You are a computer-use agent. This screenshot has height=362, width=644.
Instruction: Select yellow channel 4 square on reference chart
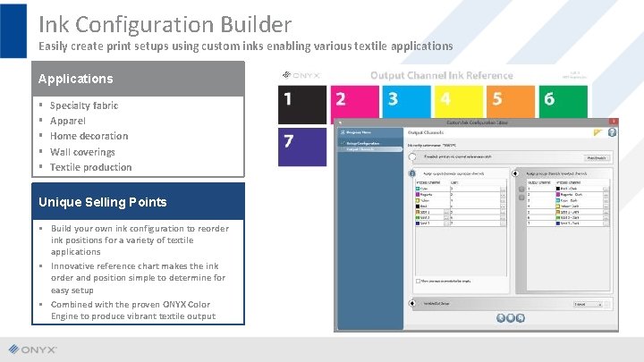tap(459, 102)
